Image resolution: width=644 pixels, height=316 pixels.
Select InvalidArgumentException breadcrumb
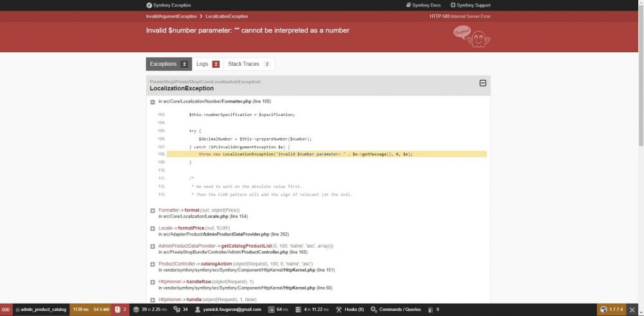click(171, 17)
